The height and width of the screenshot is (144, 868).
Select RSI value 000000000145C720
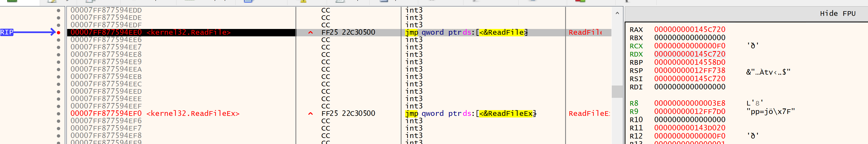(690, 79)
